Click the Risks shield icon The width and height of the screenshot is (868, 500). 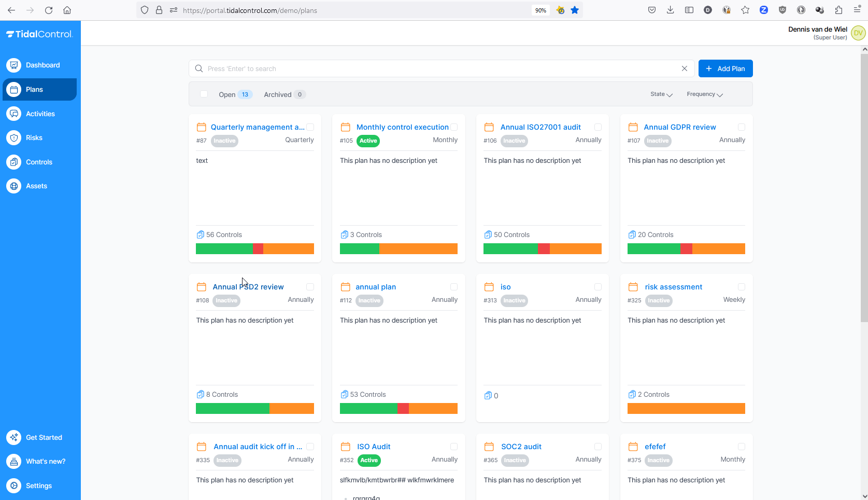tap(14, 138)
